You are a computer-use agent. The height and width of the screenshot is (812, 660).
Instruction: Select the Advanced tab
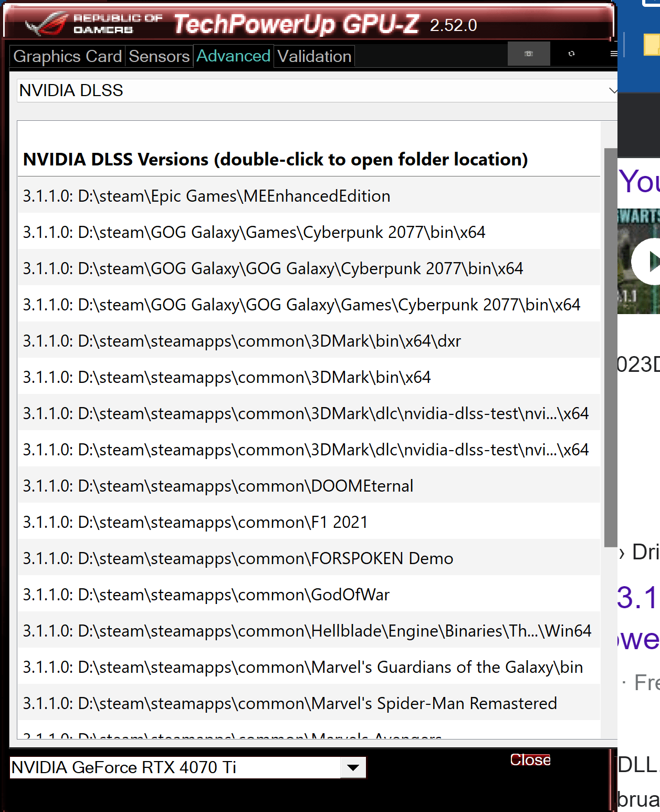click(233, 56)
